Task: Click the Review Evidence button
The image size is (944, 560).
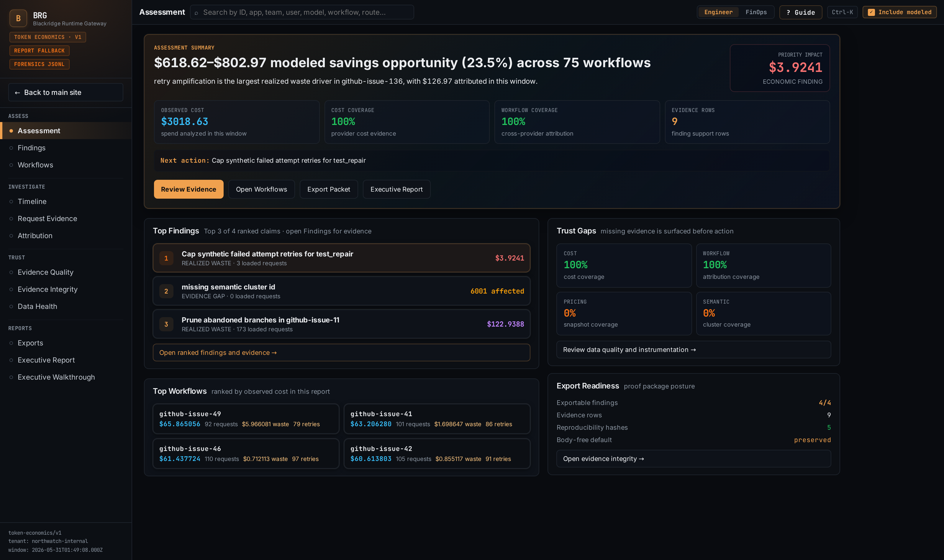Action: coord(189,189)
